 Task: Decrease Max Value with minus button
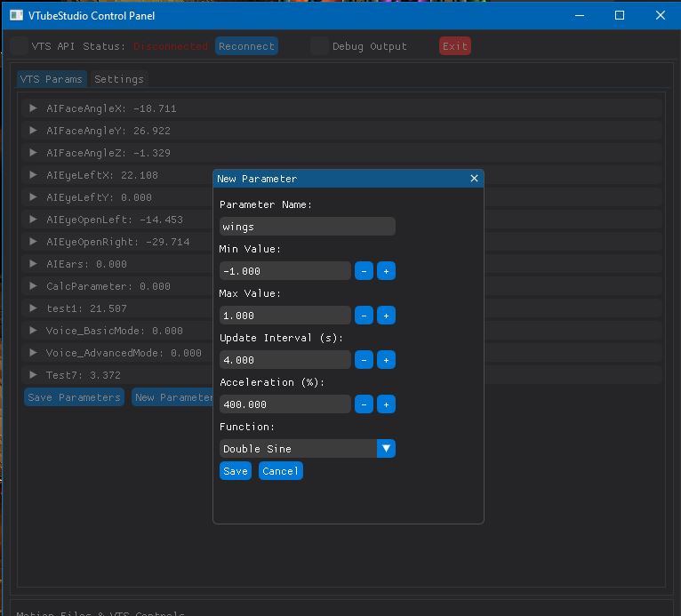(x=364, y=316)
